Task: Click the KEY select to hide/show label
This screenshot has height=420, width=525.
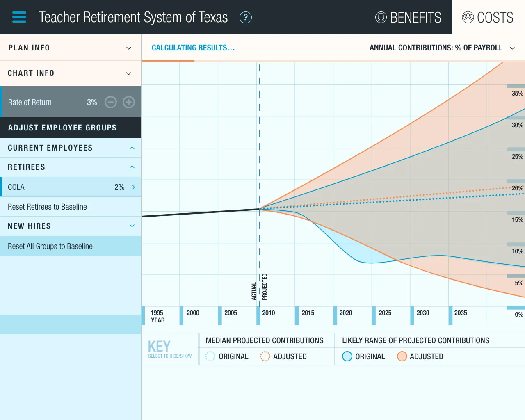Action: pyautogui.click(x=170, y=349)
